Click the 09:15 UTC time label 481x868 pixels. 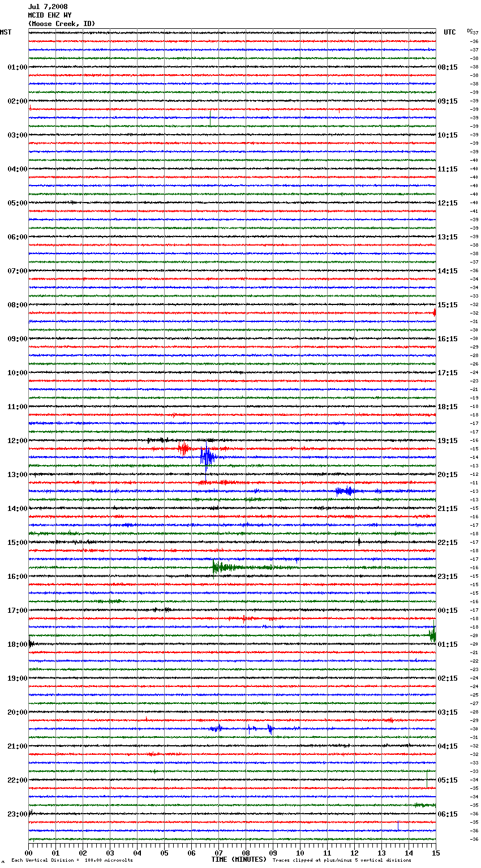pos(448,101)
